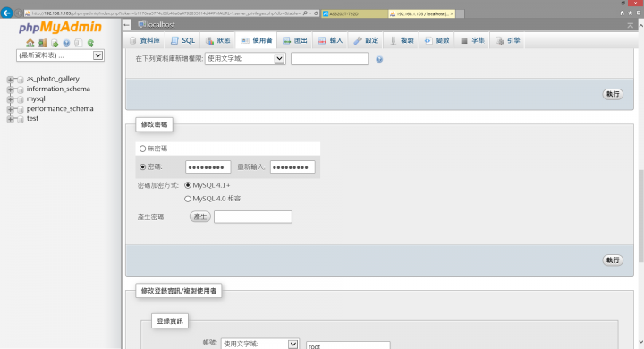Open the 引擎 engines tab
644x349 pixels.
click(x=507, y=40)
